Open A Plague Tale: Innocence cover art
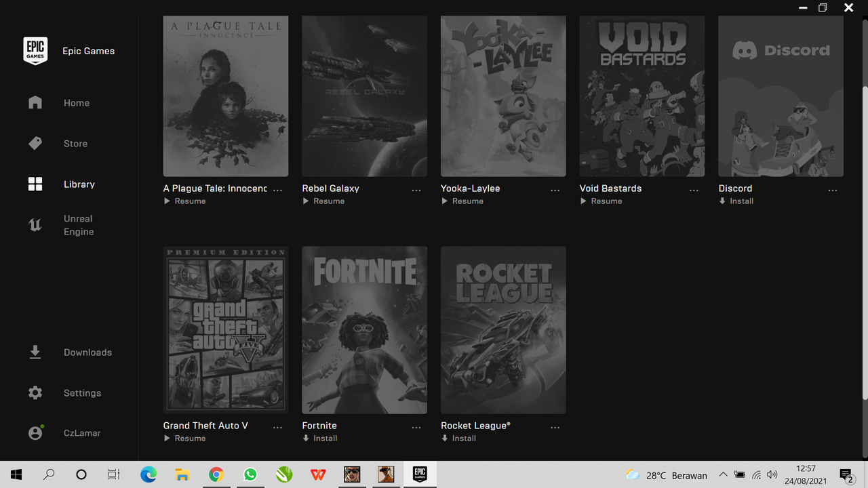 pos(226,96)
